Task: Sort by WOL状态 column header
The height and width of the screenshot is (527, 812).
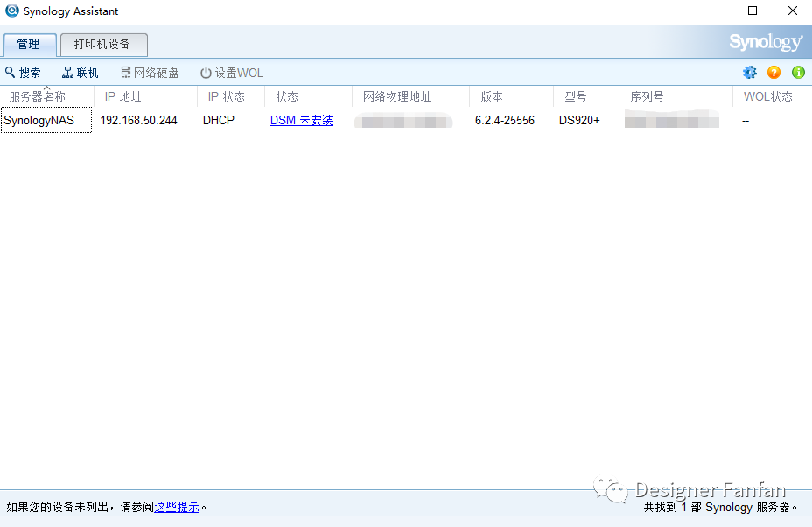Action: tap(772, 96)
